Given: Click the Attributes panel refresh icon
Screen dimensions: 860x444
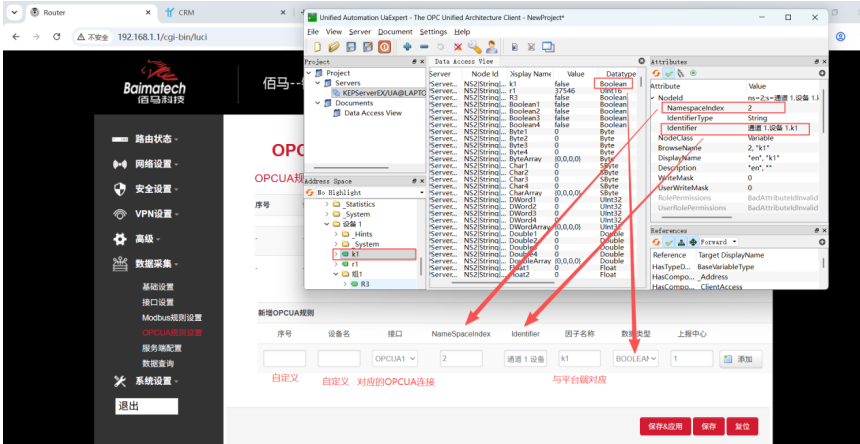Looking at the screenshot, I should point(656,73).
